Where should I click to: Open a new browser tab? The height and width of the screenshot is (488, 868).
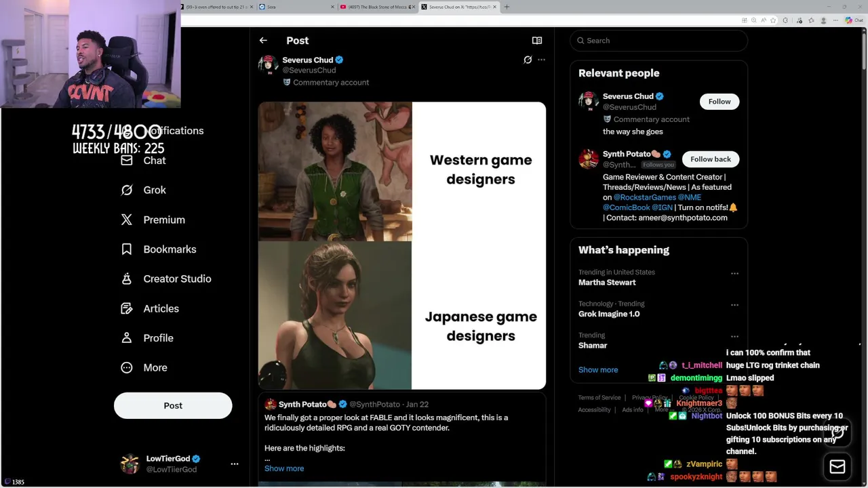click(507, 7)
